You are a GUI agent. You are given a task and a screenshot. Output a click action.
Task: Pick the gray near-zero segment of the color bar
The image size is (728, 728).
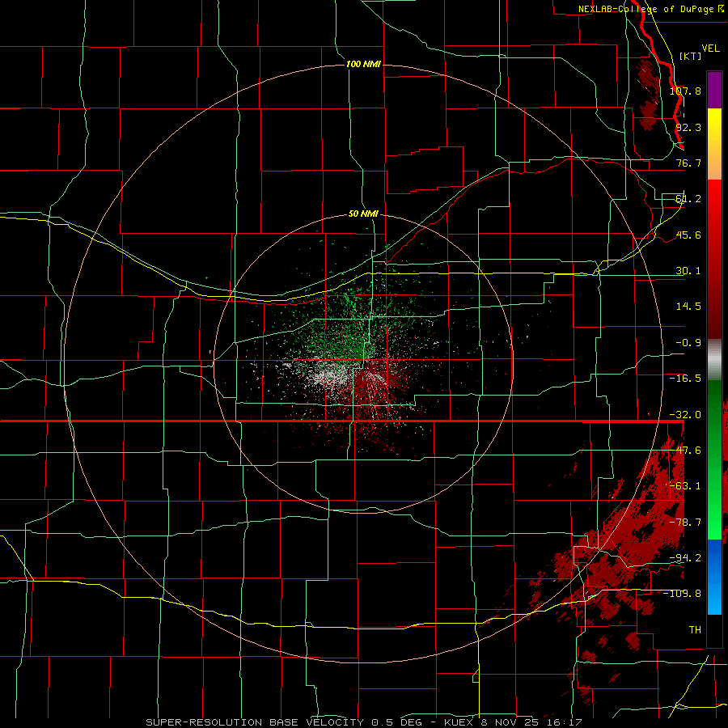coord(714,359)
